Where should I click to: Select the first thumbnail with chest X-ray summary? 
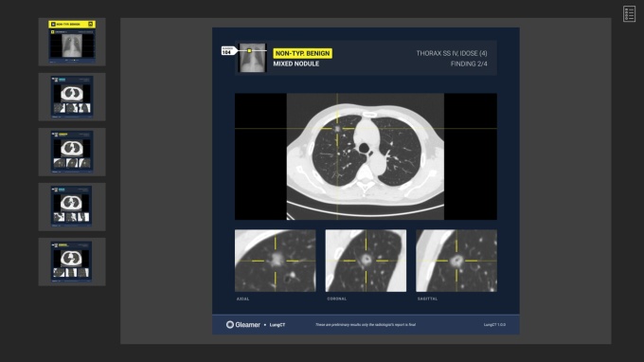pyautogui.click(x=72, y=42)
